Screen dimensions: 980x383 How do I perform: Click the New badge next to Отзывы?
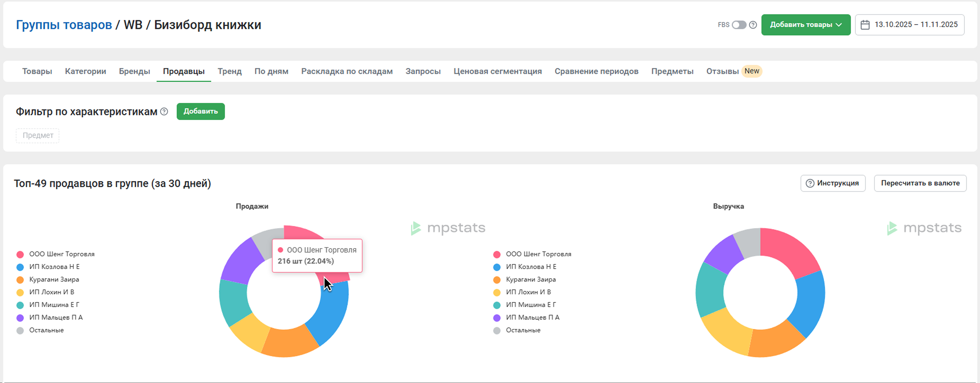(x=751, y=71)
